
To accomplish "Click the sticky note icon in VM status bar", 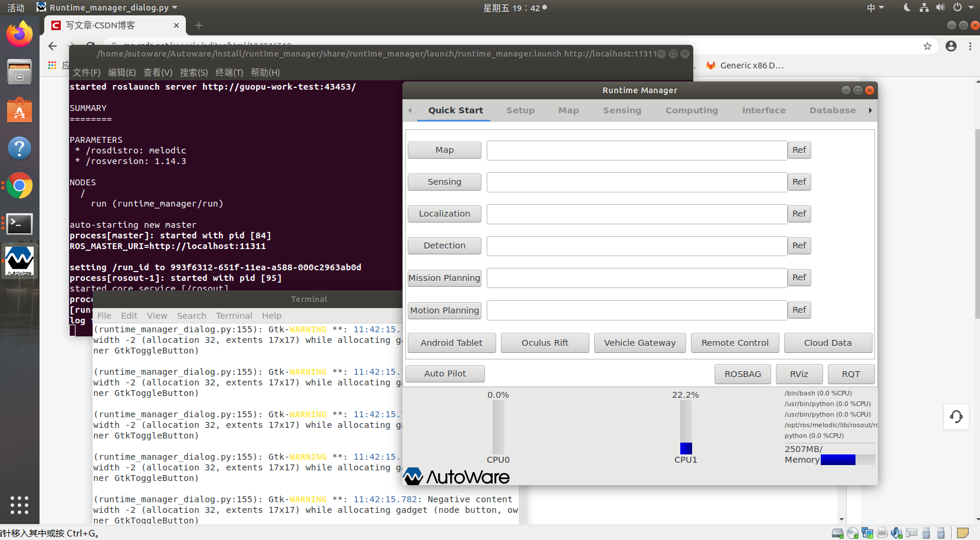I will tap(963, 534).
